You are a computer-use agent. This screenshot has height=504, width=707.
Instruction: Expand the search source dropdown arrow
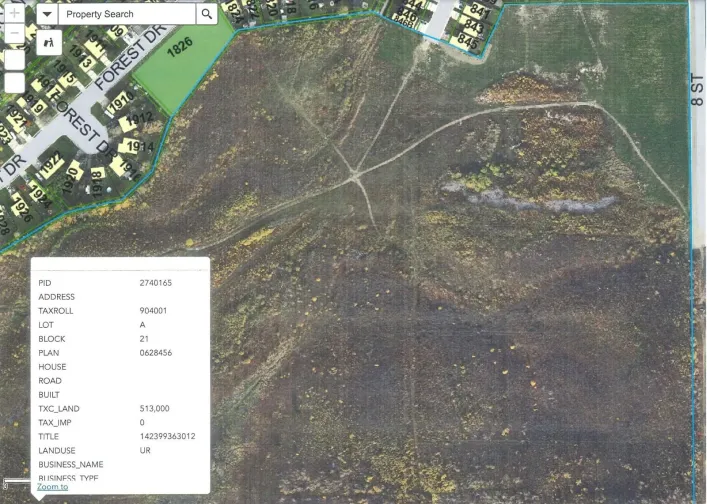click(x=47, y=14)
